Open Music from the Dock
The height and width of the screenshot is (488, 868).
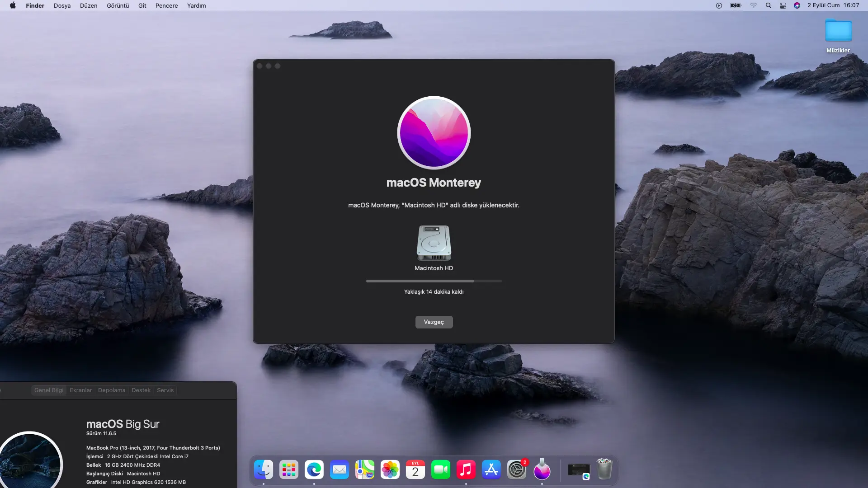click(466, 470)
